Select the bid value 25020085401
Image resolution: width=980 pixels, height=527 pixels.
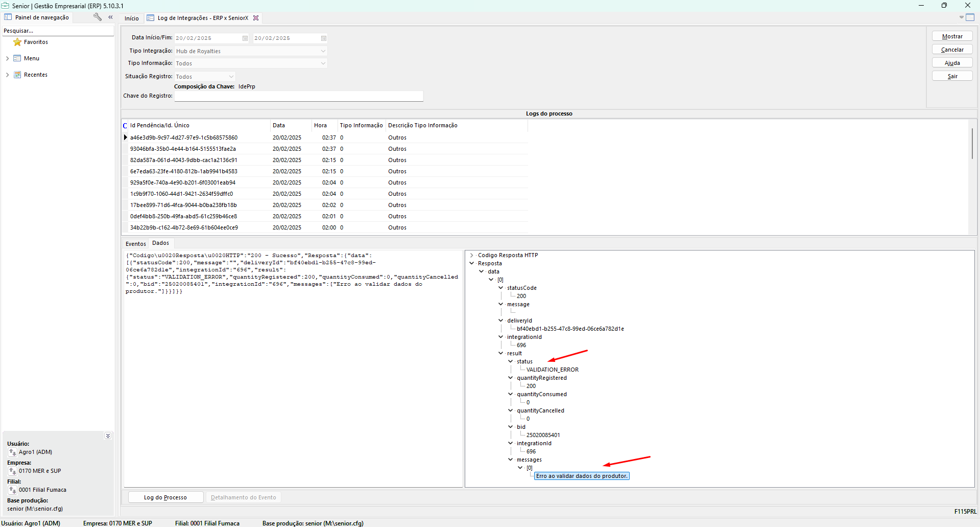[543, 435]
